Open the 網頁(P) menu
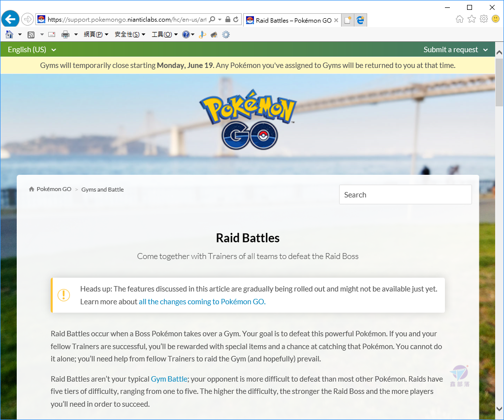Viewport: 504px width, 420px height. click(x=96, y=34)
